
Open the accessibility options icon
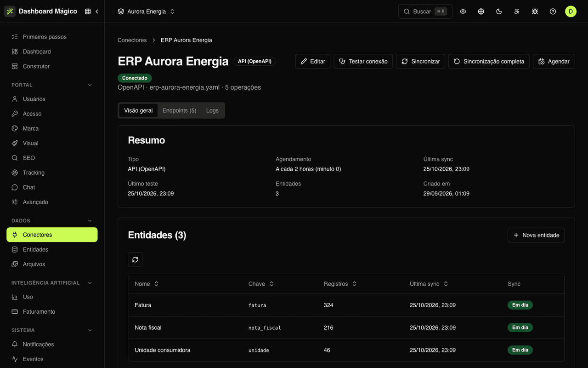tap(517, 11)
